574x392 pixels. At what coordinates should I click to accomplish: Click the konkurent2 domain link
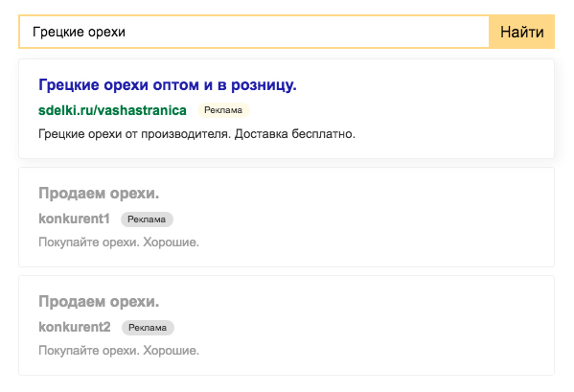[x=75, y=327]
